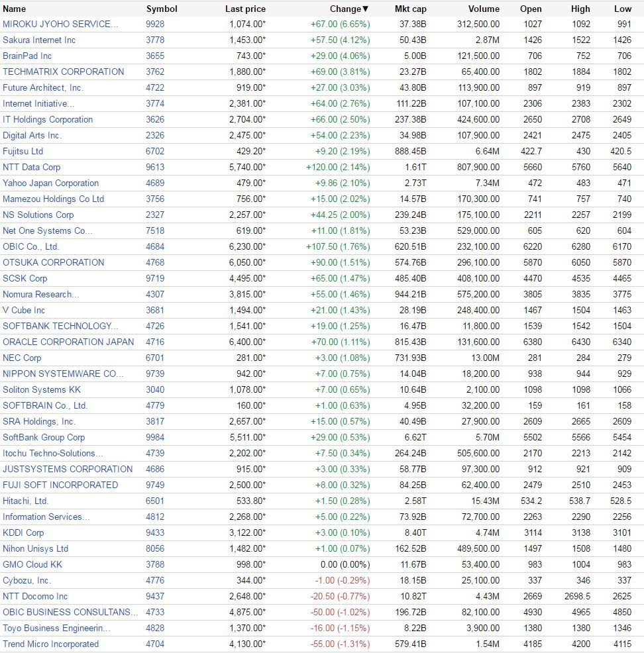Open OBIC Co., Ltd. link
The width and height of the screenshot is (644, 653).
pyautogui.click(x=31, y=246)
